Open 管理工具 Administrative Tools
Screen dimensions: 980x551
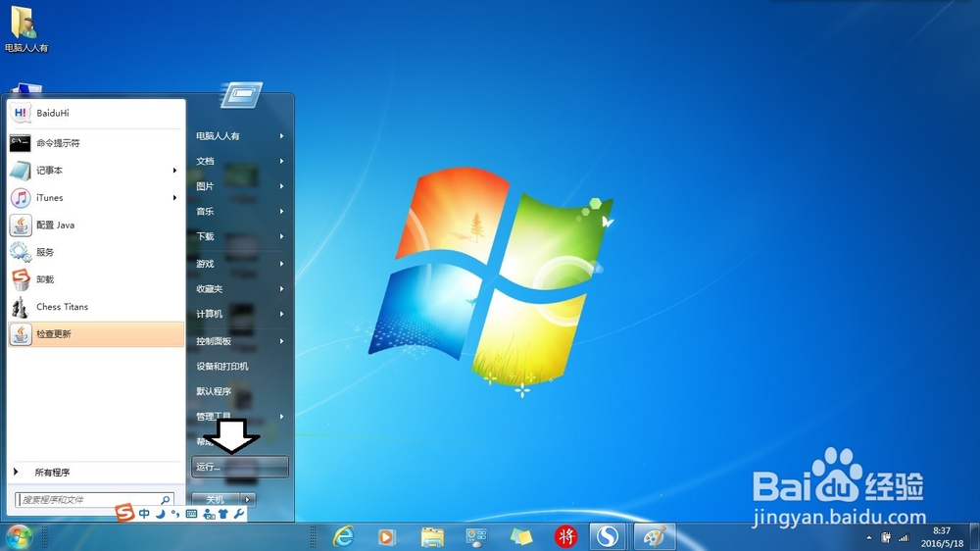[x=240, y=417]
